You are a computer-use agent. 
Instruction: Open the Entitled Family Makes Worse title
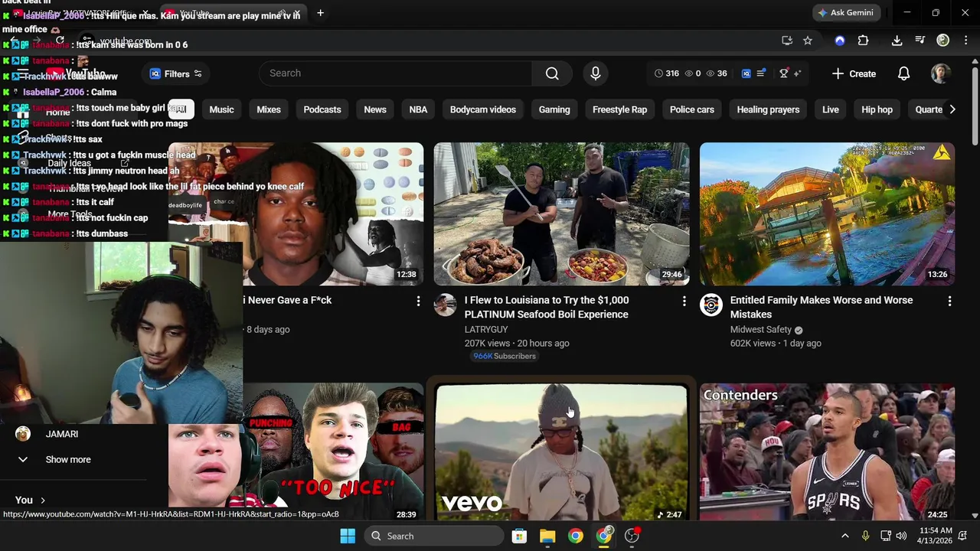pyautogui.click(x=822, y=307)
